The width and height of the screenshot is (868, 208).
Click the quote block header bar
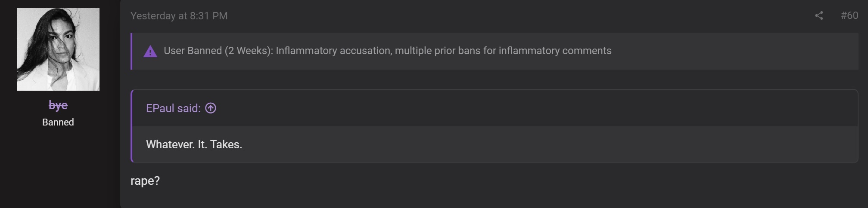click(495, 108)
